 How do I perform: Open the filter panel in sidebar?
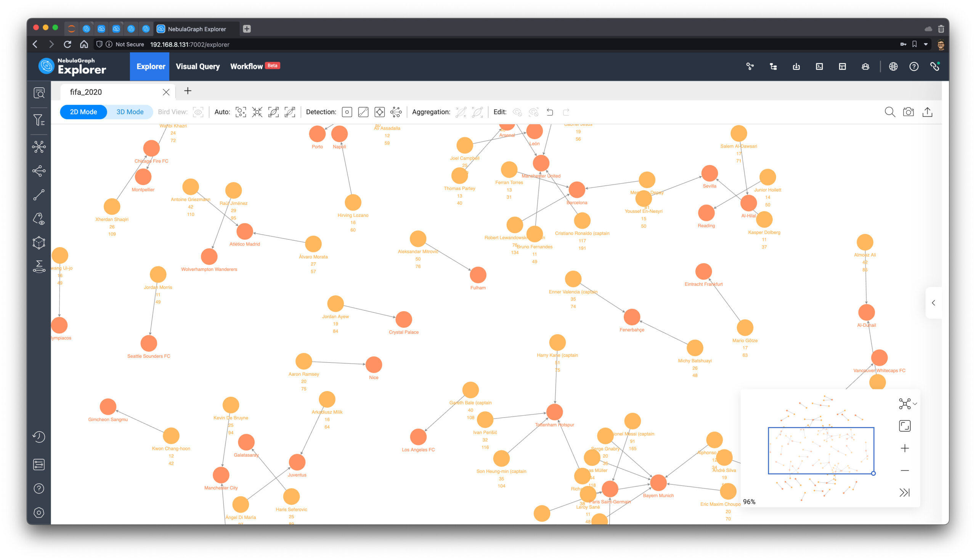coord(39,120)
